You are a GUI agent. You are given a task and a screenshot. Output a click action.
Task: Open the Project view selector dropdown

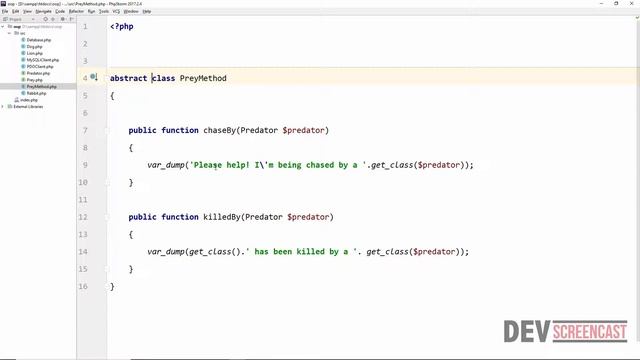pyautogui.click(x=19, y=19)
